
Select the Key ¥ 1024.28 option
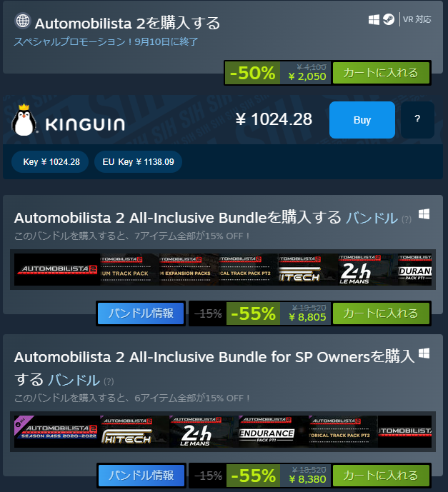50,162
